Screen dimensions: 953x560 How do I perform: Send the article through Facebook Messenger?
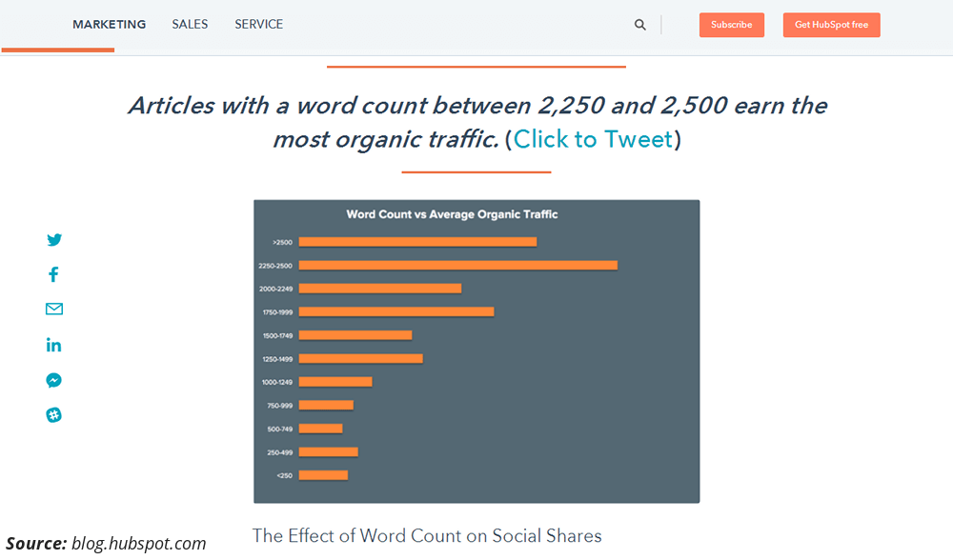click(53, 379)
